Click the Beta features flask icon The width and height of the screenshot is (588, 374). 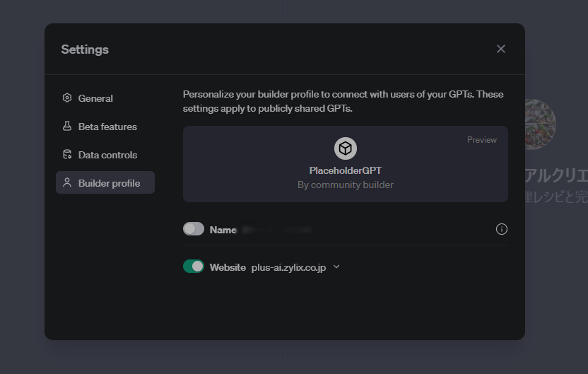pyautogui.click(x=67, y=127)
